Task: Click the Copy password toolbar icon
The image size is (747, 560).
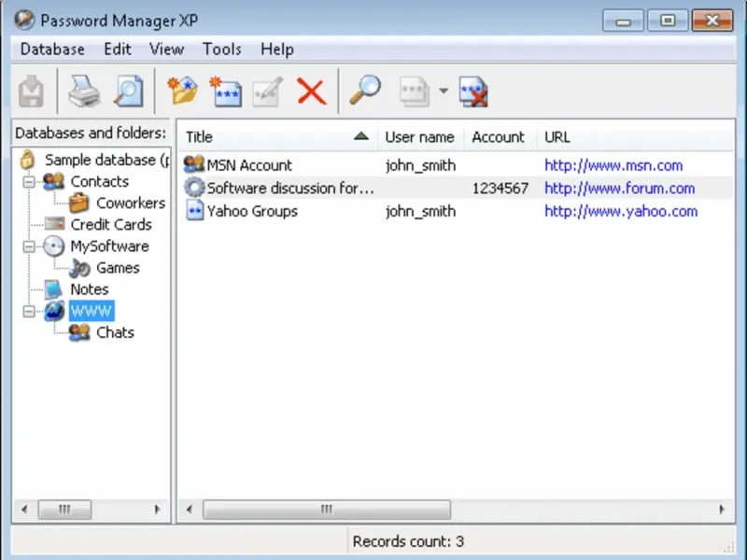Action: pyautogui.click(x=415, y=91)
